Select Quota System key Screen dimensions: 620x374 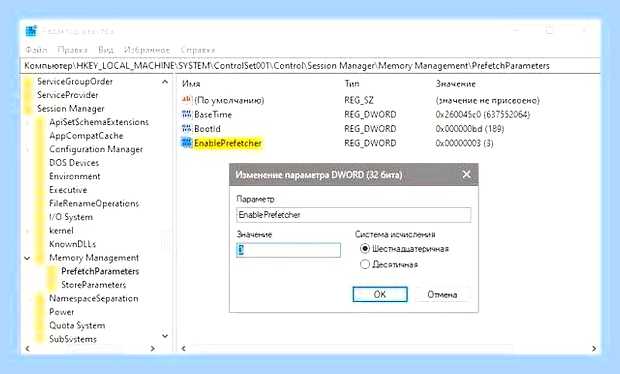click(77, 325)
